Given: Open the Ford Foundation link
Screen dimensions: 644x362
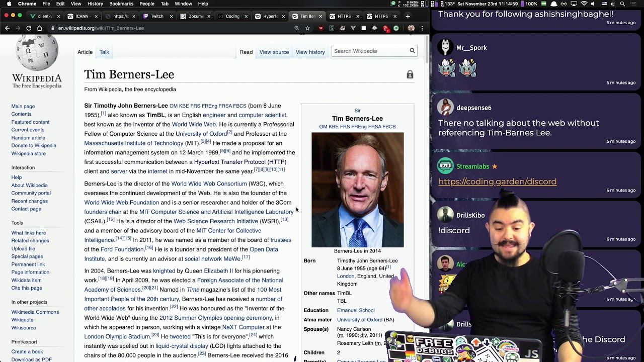Looking at the screenshot, I should (122, 249).
